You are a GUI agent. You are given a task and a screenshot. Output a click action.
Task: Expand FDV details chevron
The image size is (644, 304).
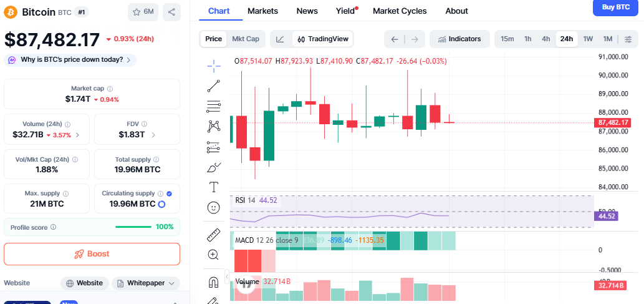[153, 134]
